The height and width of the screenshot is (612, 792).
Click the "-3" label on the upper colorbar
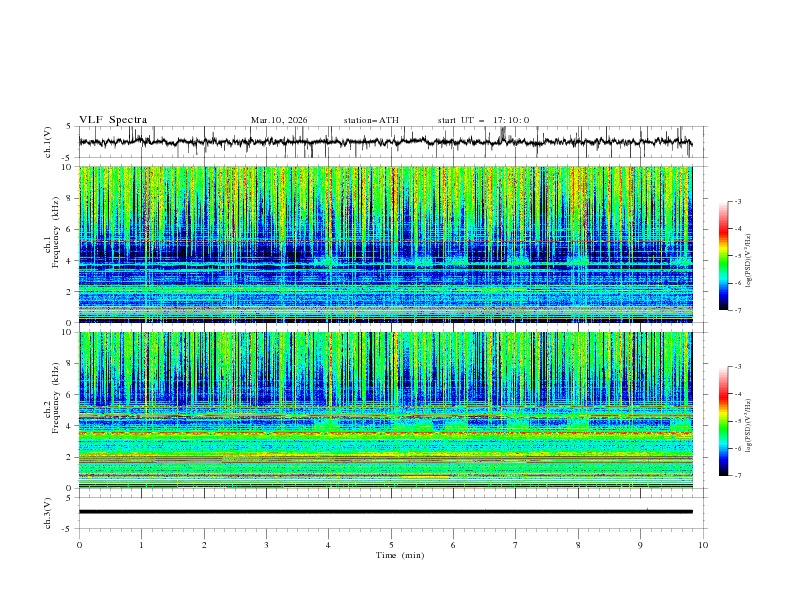[x=738, y=201]
